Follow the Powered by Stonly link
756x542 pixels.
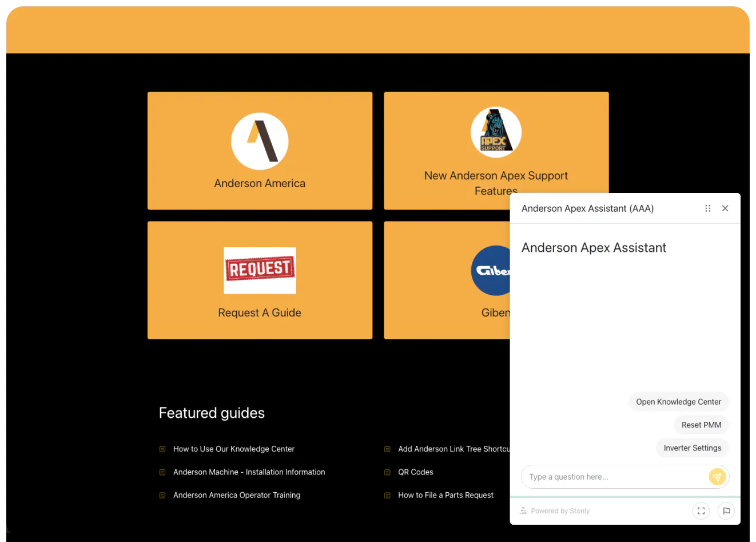pyautogui.click(x=555, y=511)
